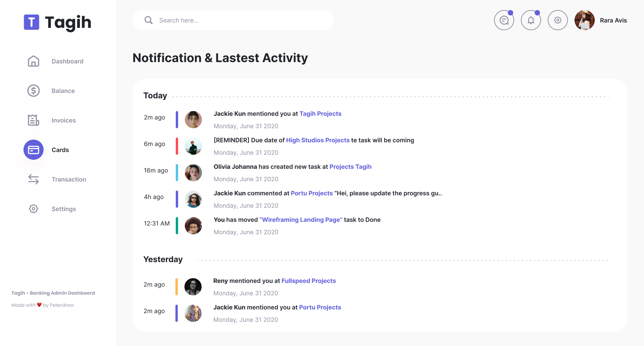The image size is (644, 346).
Task: Click the Dashboard home icon
Action: pyautogui.click(x=34, y=61)
